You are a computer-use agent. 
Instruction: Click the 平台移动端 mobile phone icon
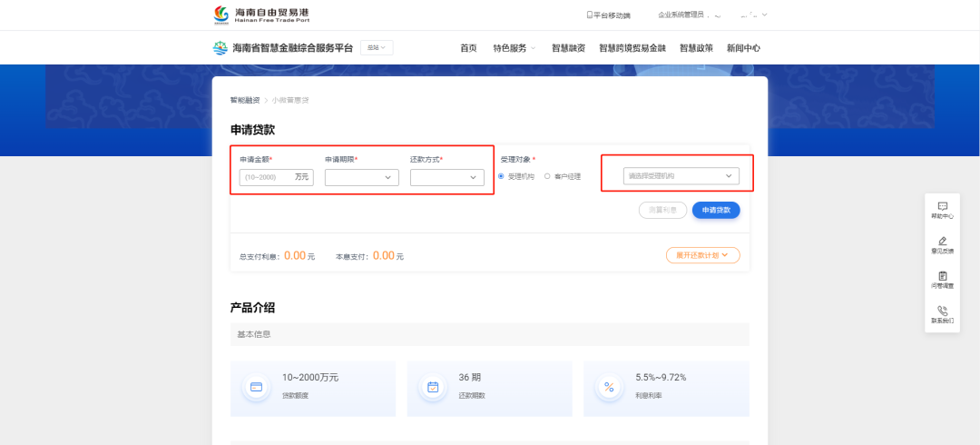click(589, 15)
